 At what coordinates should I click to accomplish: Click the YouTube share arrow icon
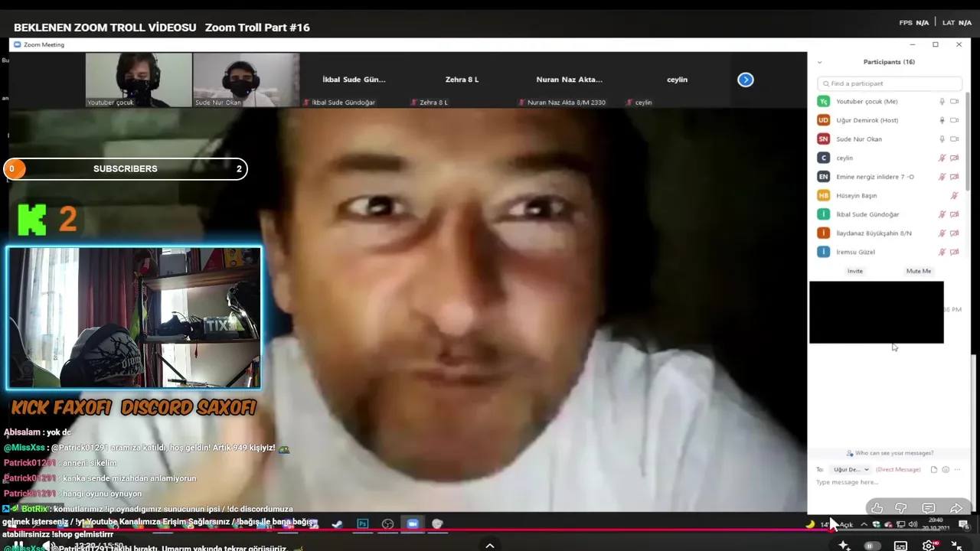coord(956,508)
